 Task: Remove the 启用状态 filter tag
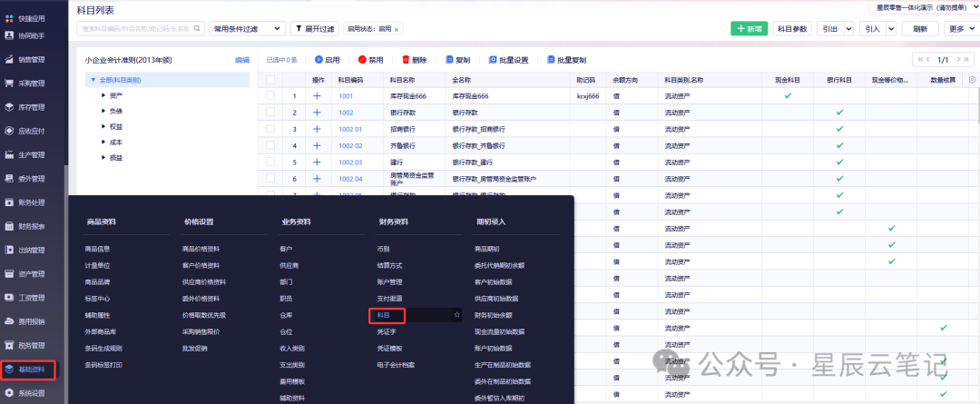[397, 29]
